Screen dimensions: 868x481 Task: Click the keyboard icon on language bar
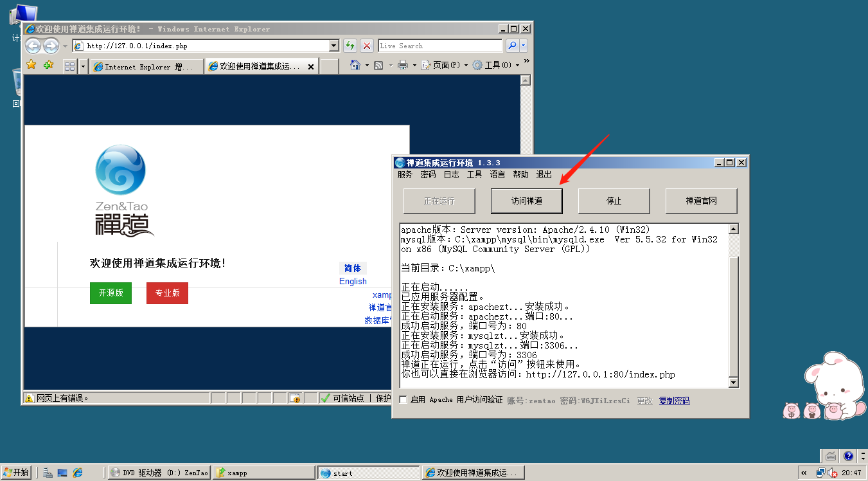[831, 456]
